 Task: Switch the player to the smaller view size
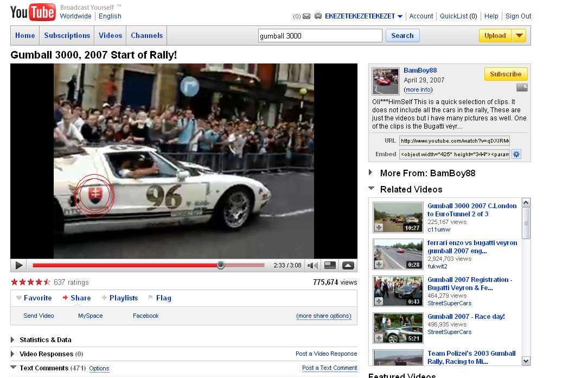coord(329,265)
